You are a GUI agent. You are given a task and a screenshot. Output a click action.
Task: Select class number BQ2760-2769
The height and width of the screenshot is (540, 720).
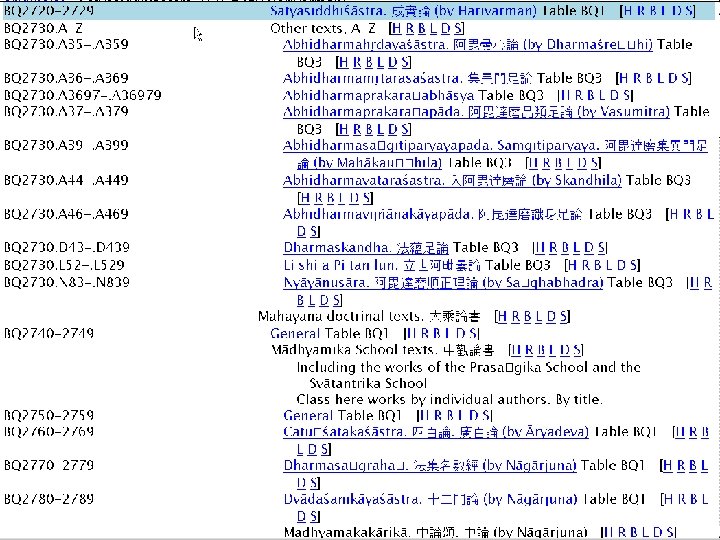pyautogui.click(x=49, y=432)
